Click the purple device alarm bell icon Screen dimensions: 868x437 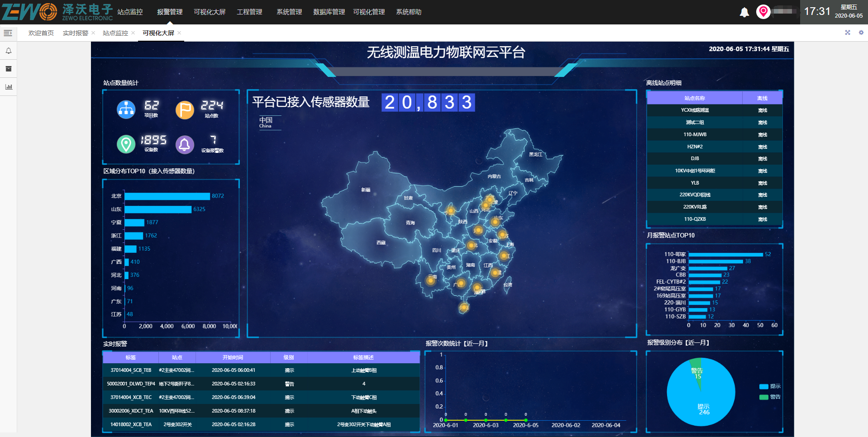tap(185, 144)
